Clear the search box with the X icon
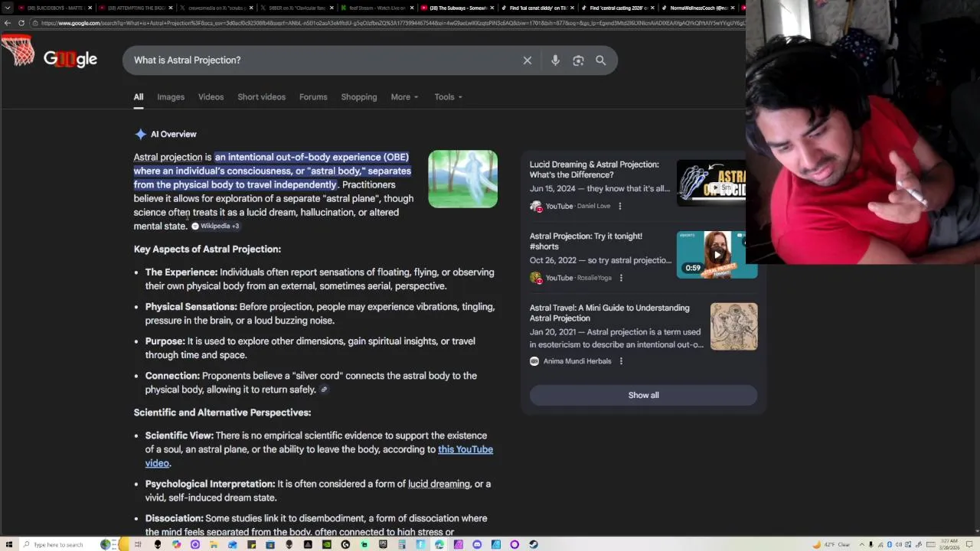 [x=528, y=60]
